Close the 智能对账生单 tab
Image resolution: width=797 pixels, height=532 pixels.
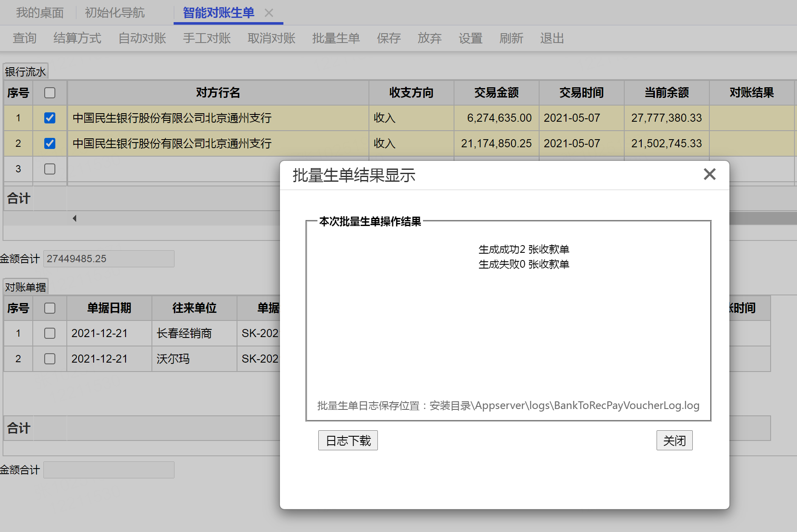tap(269, 13)
